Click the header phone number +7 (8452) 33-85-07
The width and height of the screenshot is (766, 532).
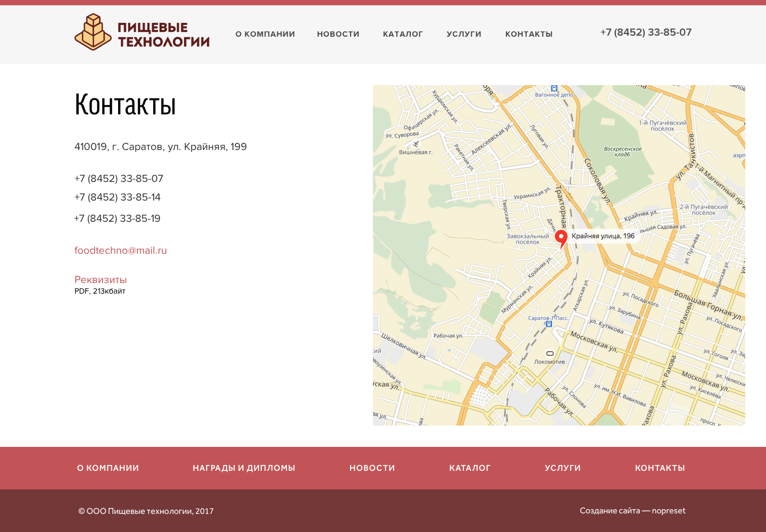point(646,32)
